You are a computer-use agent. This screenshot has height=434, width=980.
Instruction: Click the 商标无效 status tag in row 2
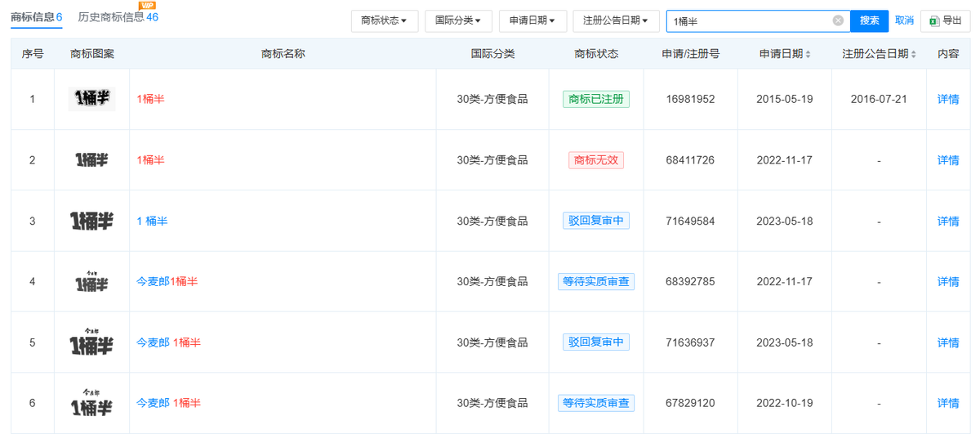[x=596, y=160]
